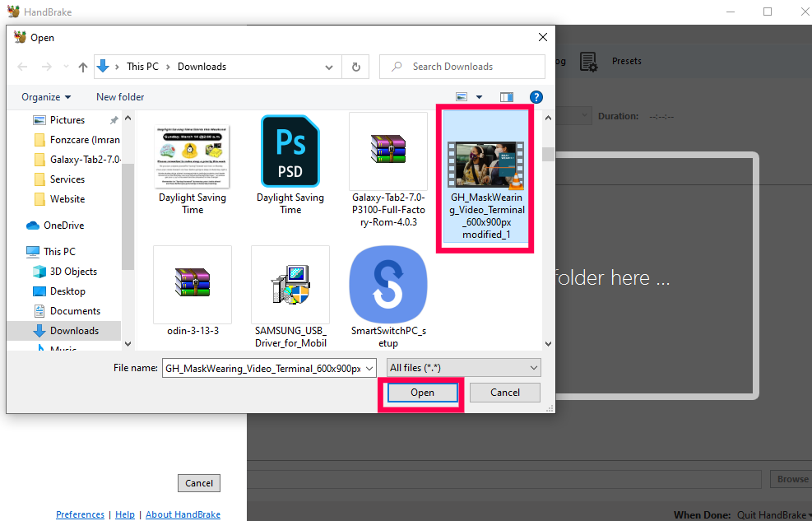This screenshot has height=521, width=812.
Task: Select the SAMSUNG_USB_Driver installer file
Action: point(290,296)
